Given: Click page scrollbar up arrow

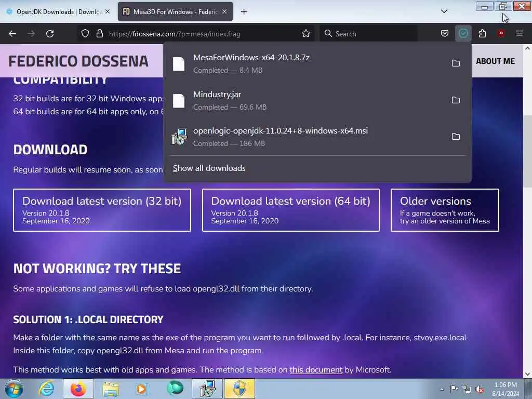Looking at the screenshot, I should click(527, 48).
